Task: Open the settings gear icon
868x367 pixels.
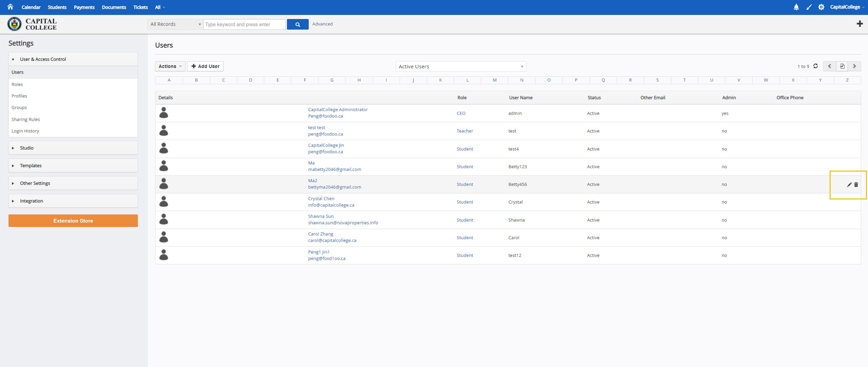Action: (x=821, y=7)
